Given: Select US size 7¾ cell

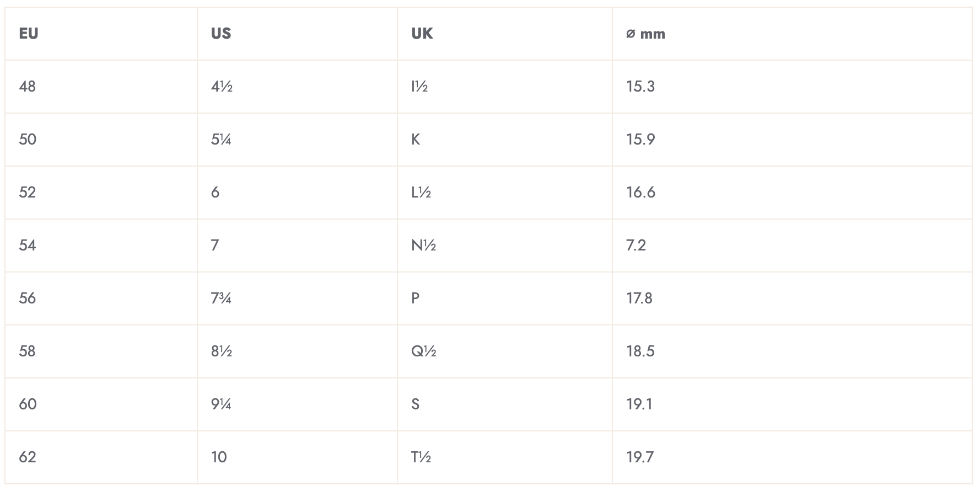Looking at the screenshot, I should click(x=221, y=298).
